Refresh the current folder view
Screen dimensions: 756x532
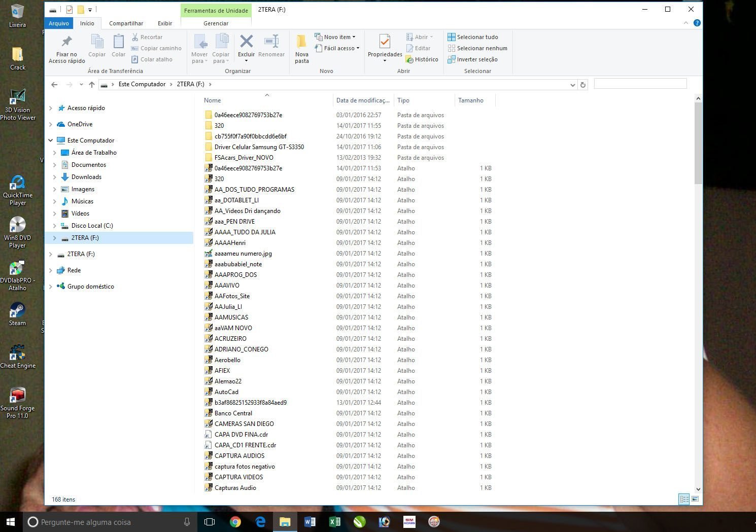583,85
